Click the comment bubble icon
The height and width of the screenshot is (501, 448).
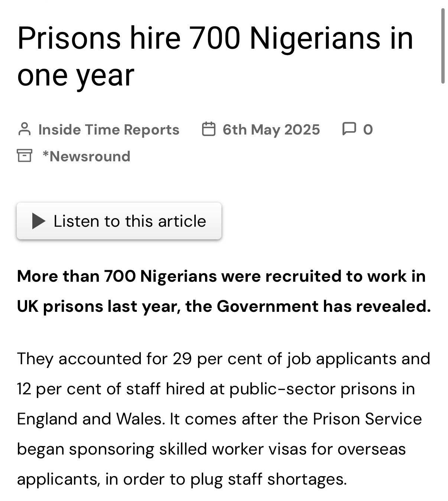(x=348, y=129)
